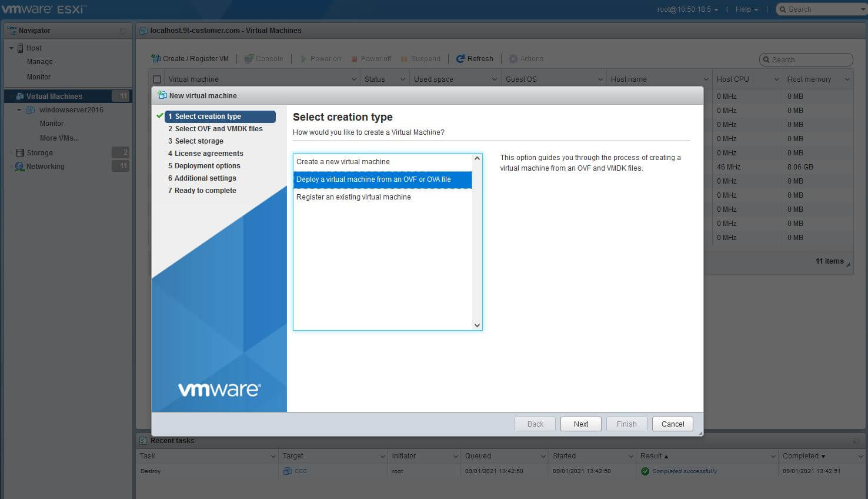Click the Power off icon
Screen dimensions: 868x499
pyautogui.click(x=353, y=58)
